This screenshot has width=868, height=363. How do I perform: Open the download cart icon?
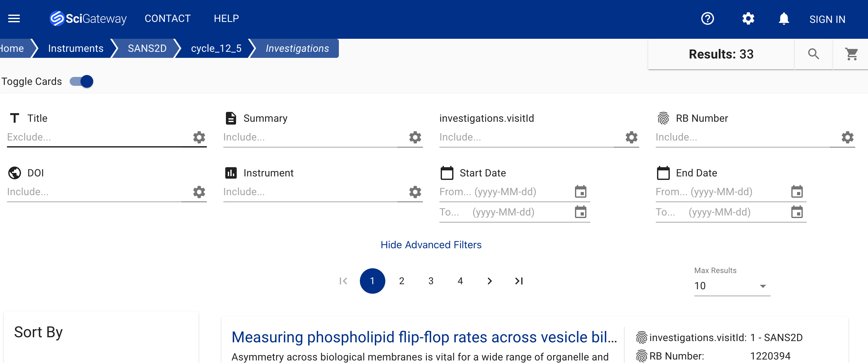(x=852, y=54)
